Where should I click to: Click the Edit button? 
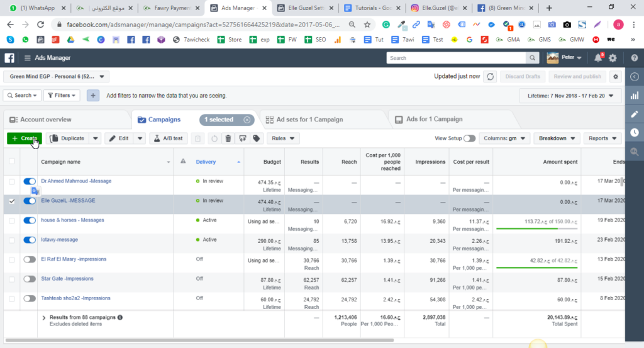tap(119, 138)
